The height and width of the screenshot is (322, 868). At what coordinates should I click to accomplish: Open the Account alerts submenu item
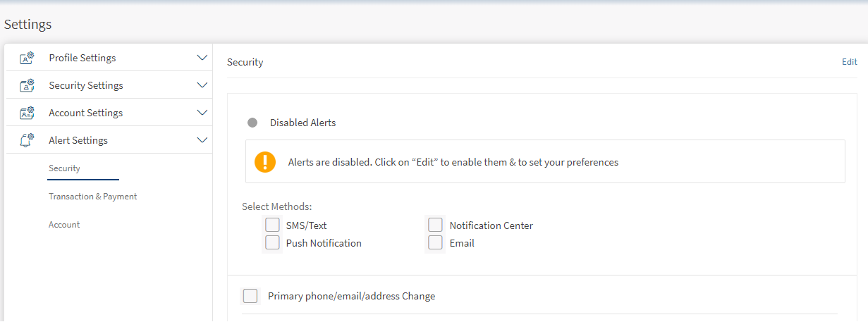coord(64,225)
